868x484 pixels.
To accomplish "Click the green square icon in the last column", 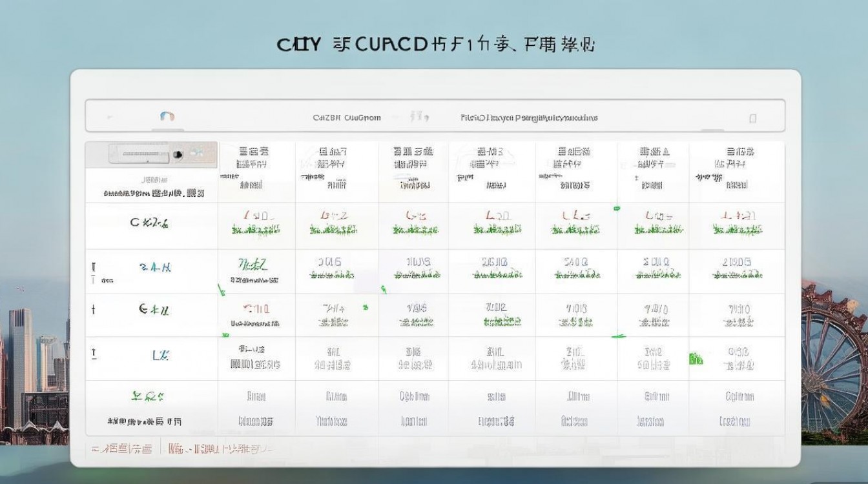I will pos(696,358).
